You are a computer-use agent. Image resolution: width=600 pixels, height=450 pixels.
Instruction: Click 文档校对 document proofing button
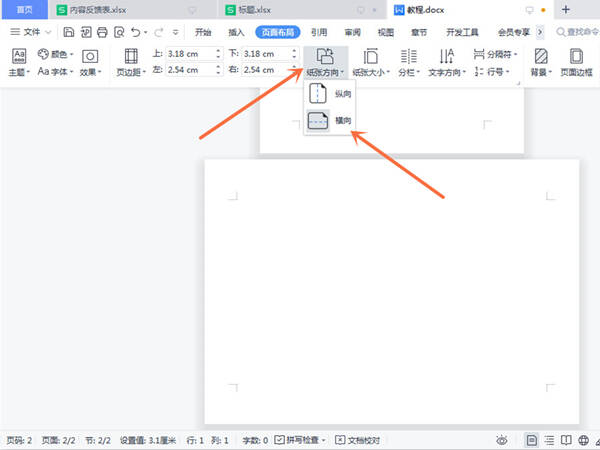tap(357, 440)
